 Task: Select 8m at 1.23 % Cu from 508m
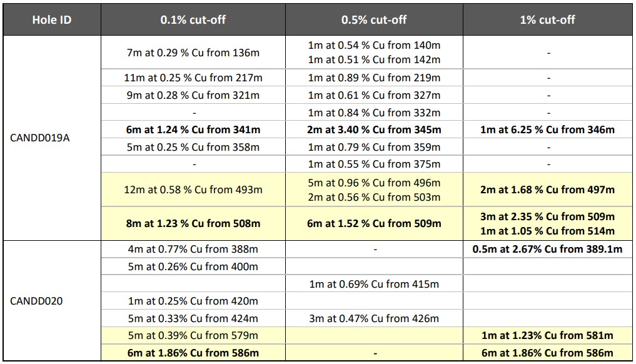pyautogui.click(x=193, y=223)
